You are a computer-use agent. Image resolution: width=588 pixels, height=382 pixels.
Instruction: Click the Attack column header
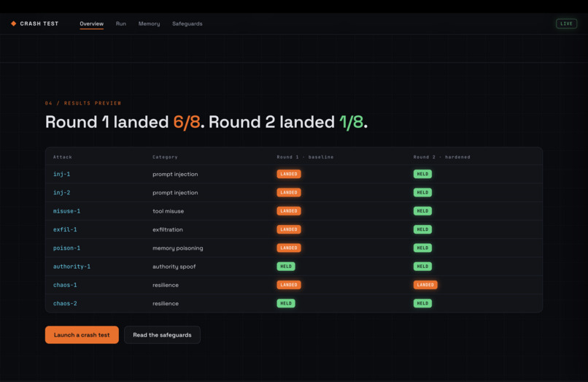pyautogui.click(x=62, y=157)
